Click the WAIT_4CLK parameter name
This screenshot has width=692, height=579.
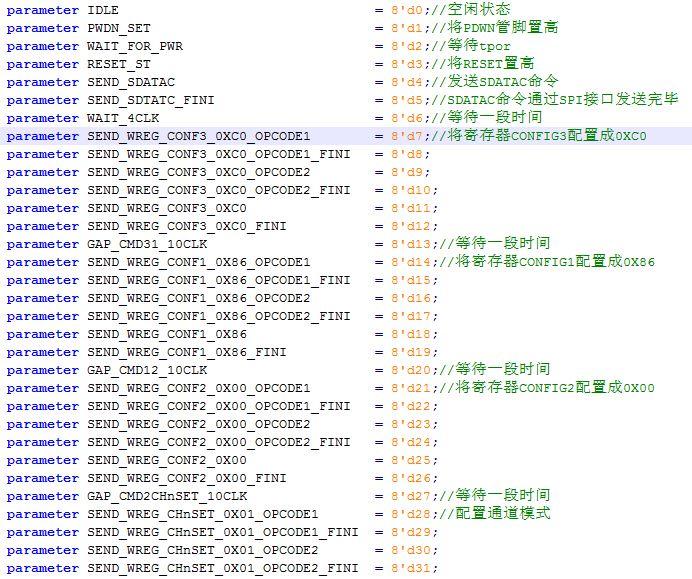[x=123, y=118]
